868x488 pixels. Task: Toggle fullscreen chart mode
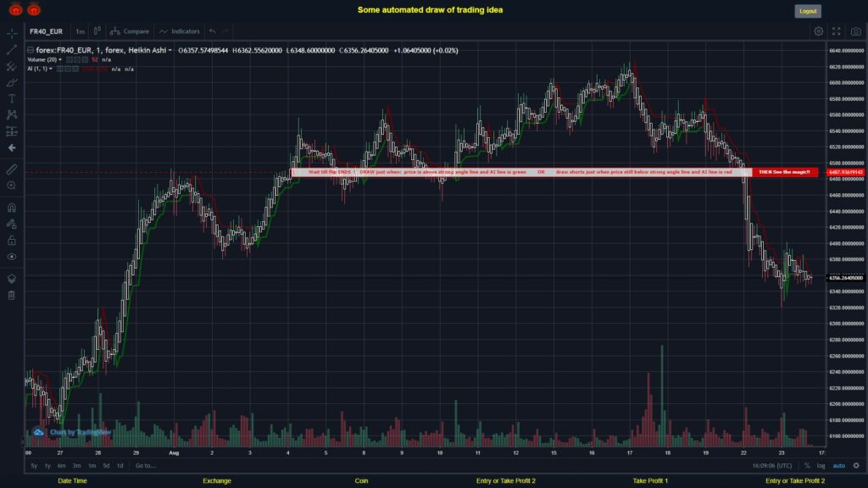[x=837, y=31]
